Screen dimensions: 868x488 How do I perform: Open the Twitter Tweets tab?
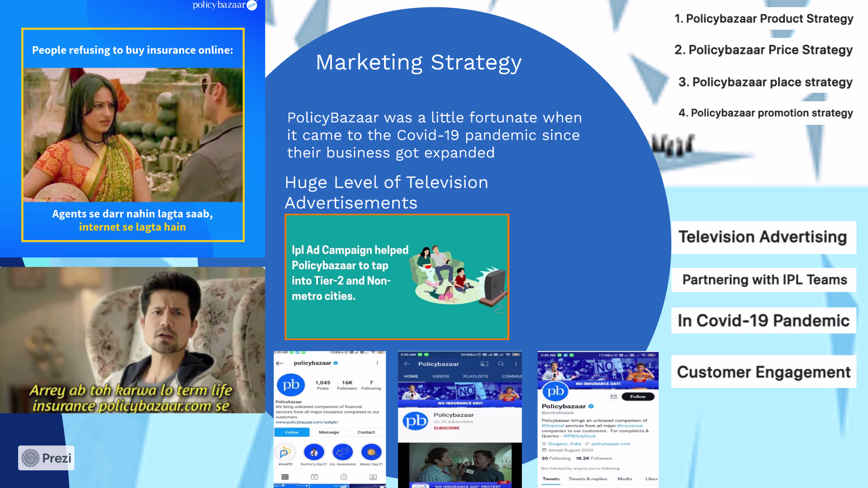[x=551, y=479]
